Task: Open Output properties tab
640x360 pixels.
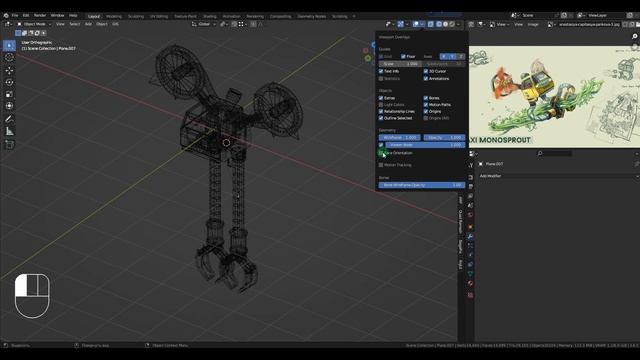Action: 470,187
